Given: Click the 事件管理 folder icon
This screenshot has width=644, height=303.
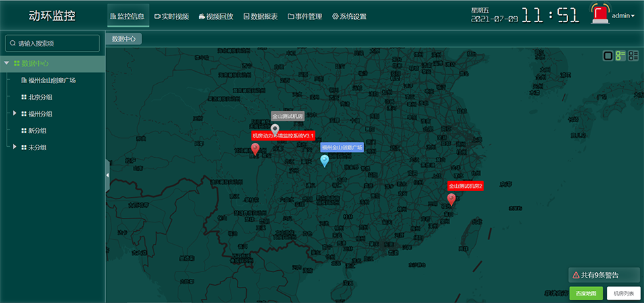Looking at the screenshot, I should click(x=290, y=16).
